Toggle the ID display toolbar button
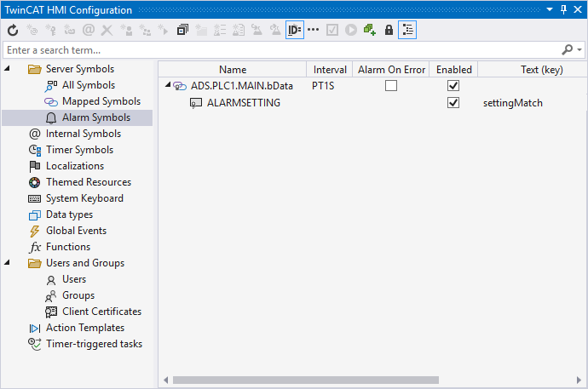This screenshot has width=588, height=389. tap(295, 30)
